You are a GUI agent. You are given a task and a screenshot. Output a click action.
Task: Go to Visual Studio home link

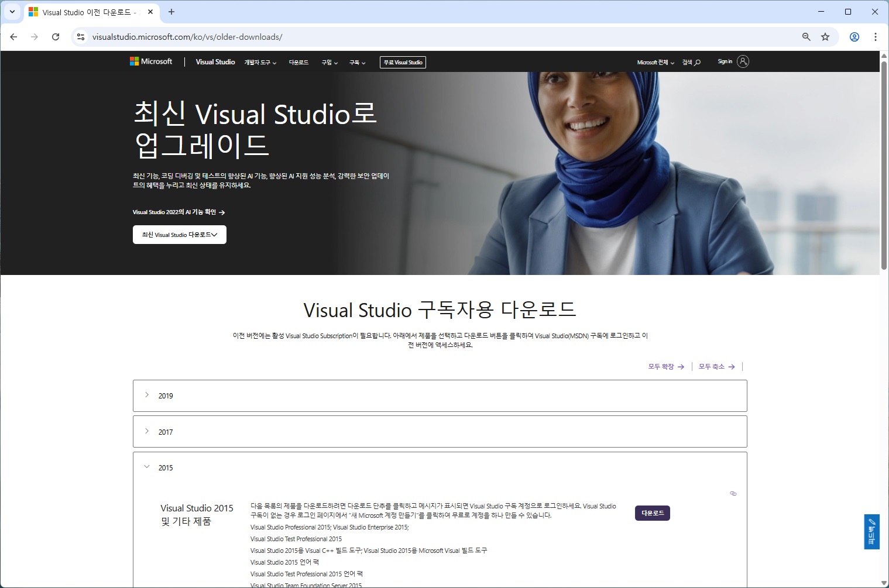click(215, 62)
